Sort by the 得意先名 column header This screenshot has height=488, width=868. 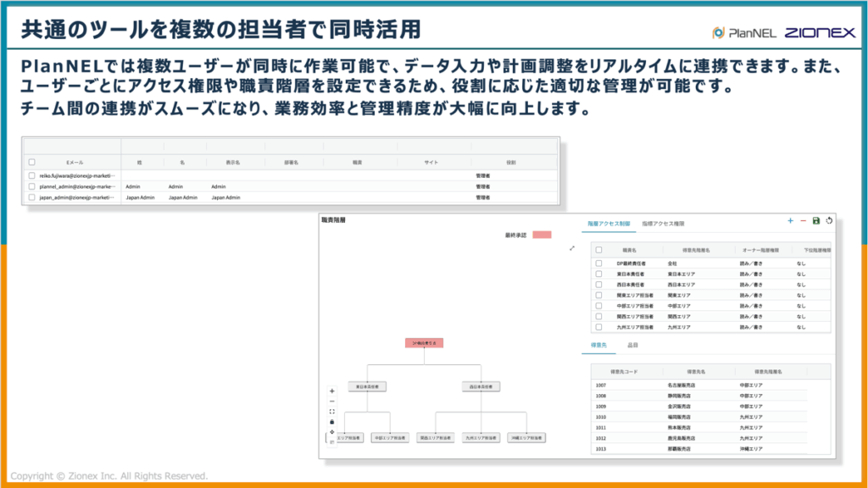click(x=696, y=372)
